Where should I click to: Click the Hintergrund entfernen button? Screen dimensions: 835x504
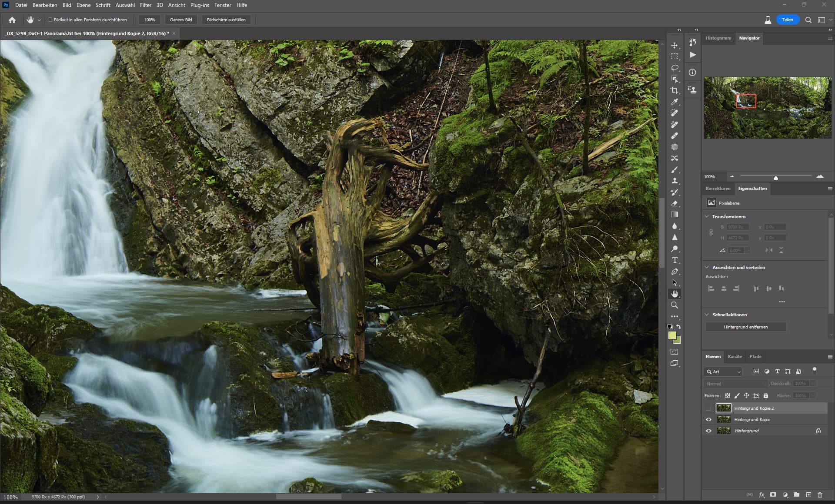pyautogui.click(x=746, y=327)
